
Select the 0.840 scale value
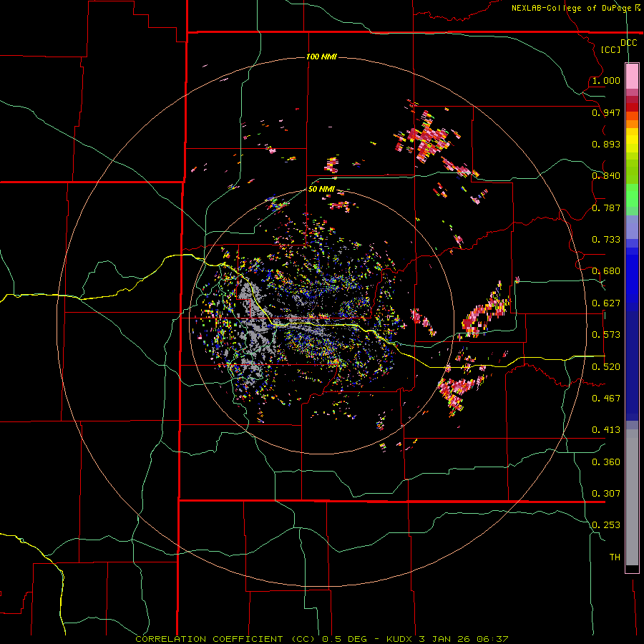[x=606, y=175]
